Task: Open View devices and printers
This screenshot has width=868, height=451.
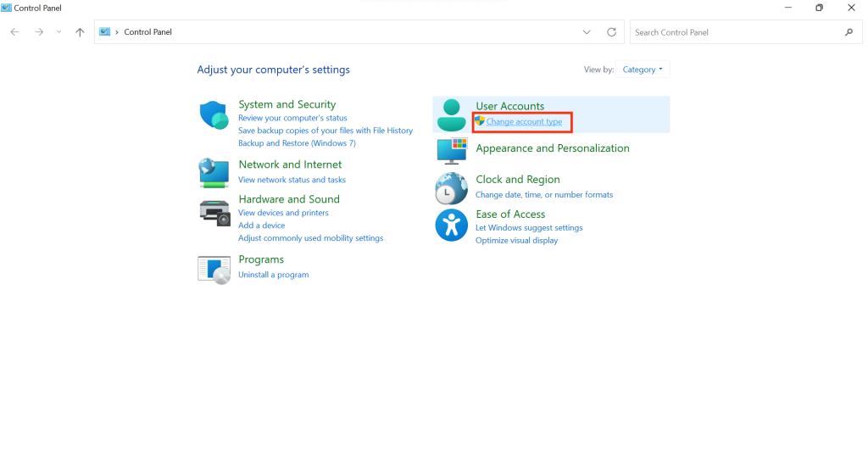Action: pyautogui.click(x=283, y=213)
